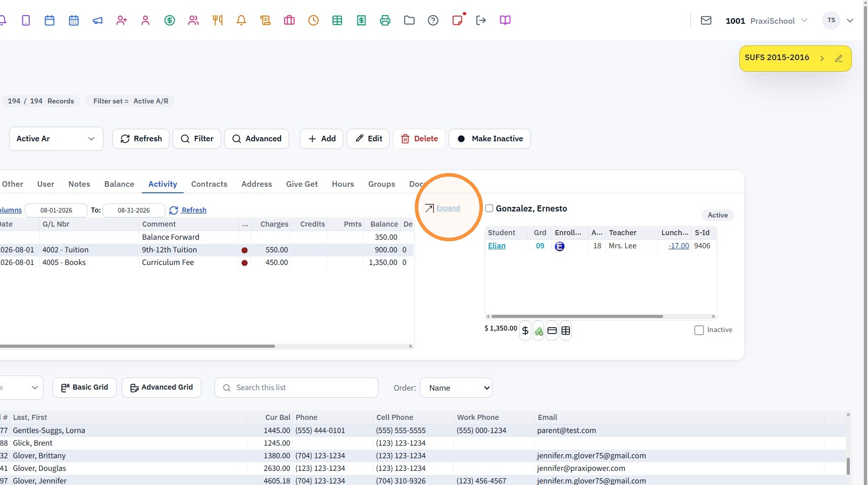
Task: Click the red dot on the 9th-12th Tuition row
Action: tap(245, 250)
